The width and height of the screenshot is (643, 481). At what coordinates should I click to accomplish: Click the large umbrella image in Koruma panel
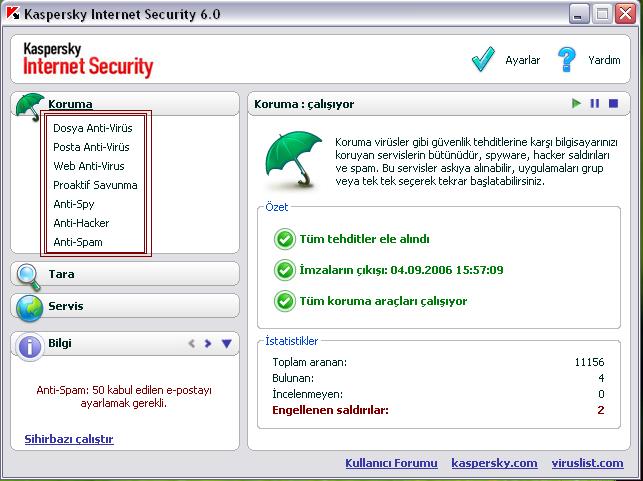pos(294,159)
